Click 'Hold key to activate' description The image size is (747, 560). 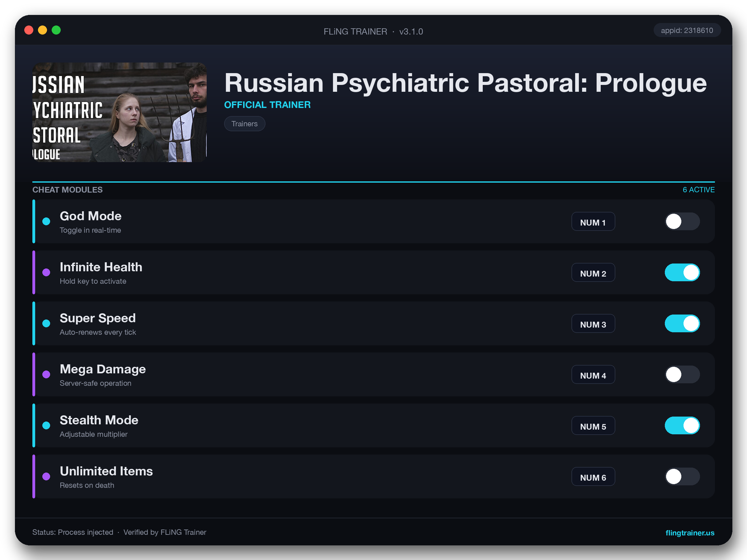click(93, 281)
